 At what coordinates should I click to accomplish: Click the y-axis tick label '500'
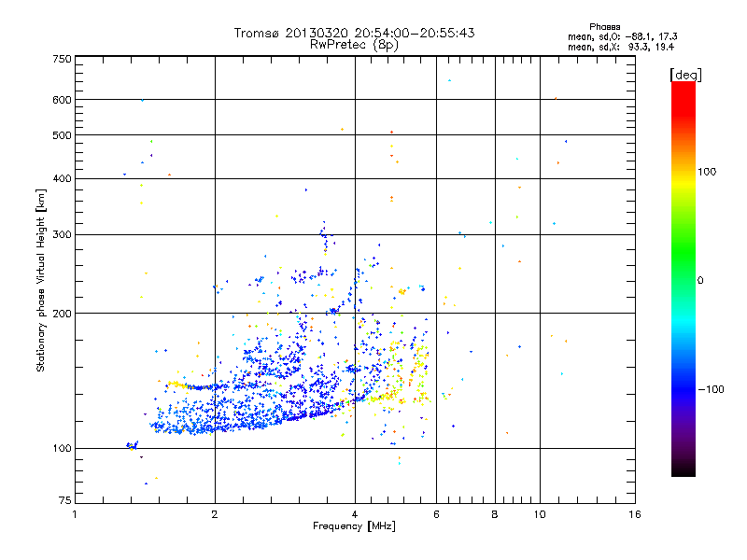[x=62, y=135]
